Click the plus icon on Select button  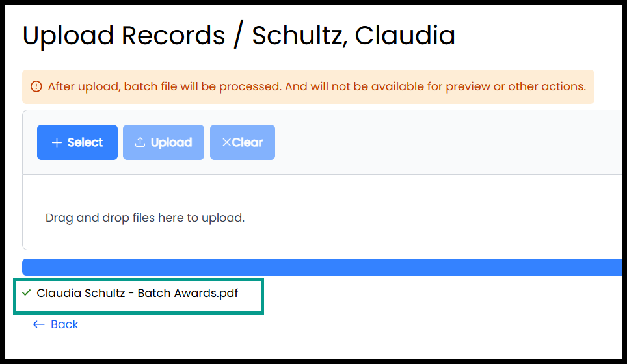(x=57, y=142)
